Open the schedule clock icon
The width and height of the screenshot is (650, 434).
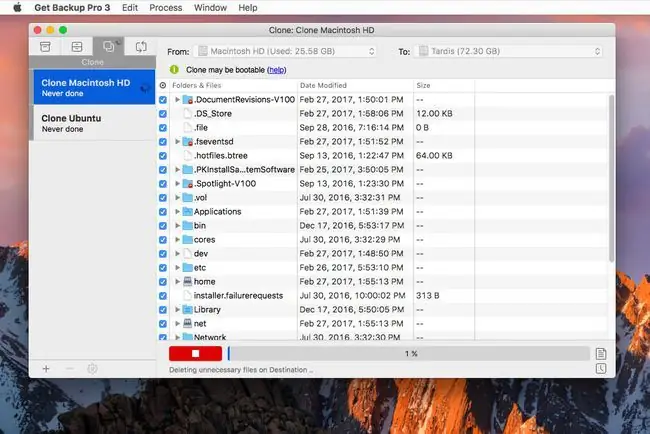coord(601,369)
